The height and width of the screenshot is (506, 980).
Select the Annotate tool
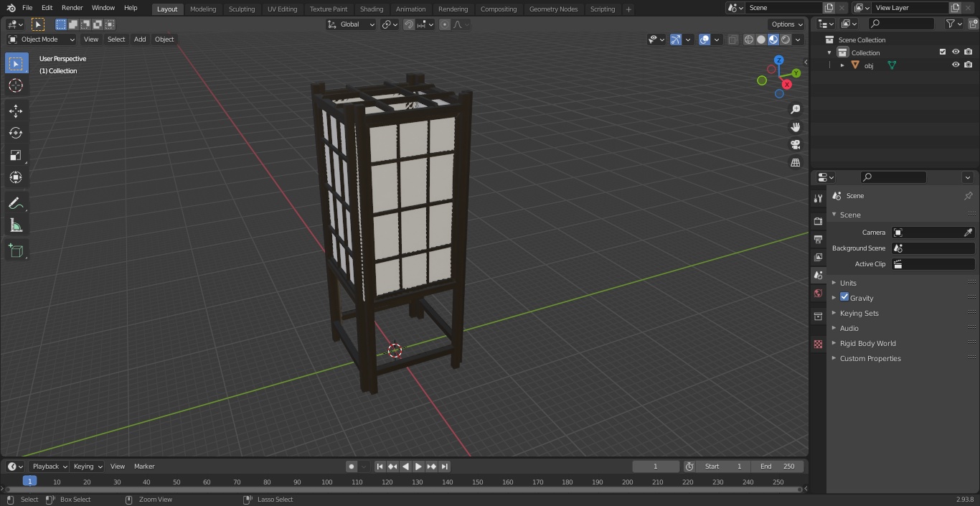16,203
